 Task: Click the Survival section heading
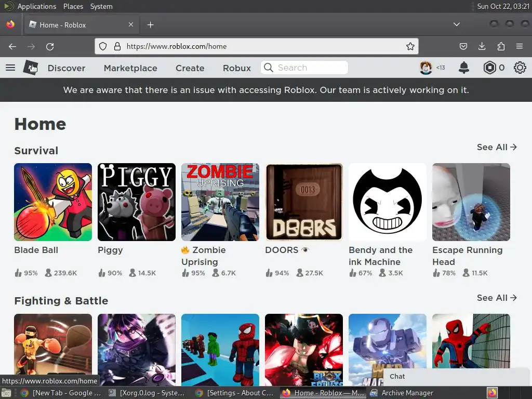click(x=36, y=151)
